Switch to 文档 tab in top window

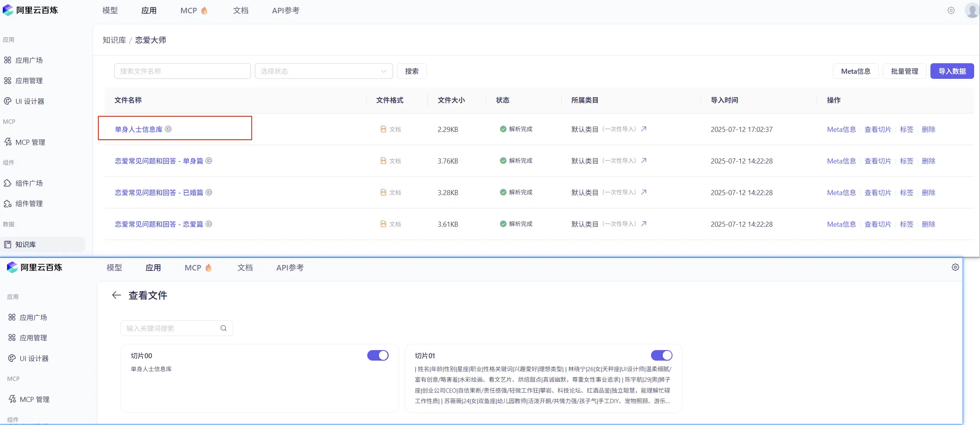241,11
